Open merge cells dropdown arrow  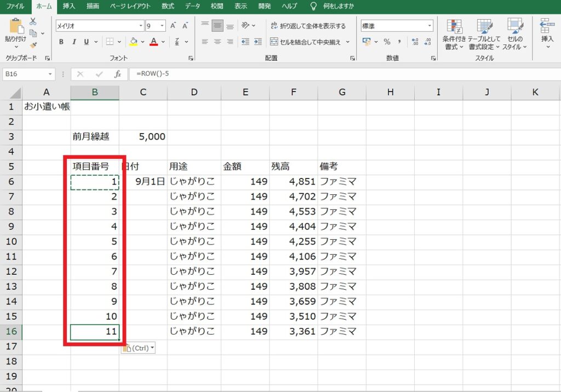pos(348,42)
